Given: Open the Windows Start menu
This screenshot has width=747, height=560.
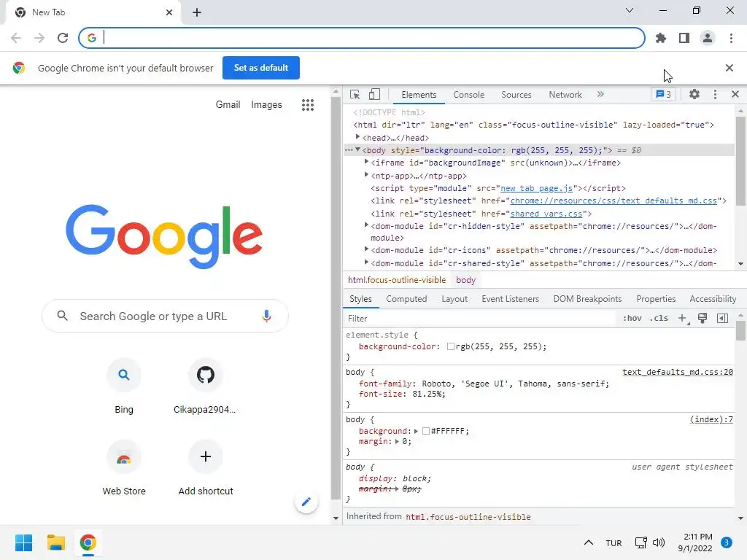Looking at the screenshot, I should tap(24, 542).
